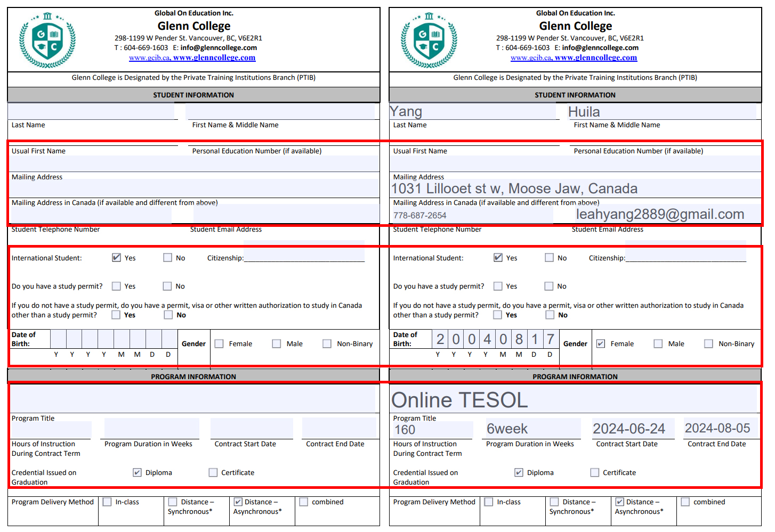
Task: Check bold Yes for other authorization, filled form
Action: click(x=498, y=315)
